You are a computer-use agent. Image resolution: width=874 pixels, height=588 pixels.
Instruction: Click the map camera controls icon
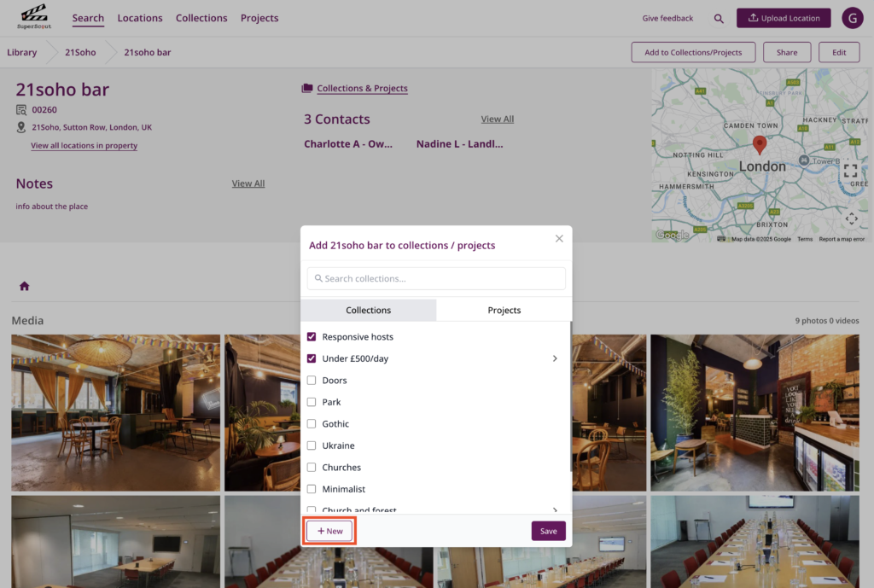coord(851,218)
